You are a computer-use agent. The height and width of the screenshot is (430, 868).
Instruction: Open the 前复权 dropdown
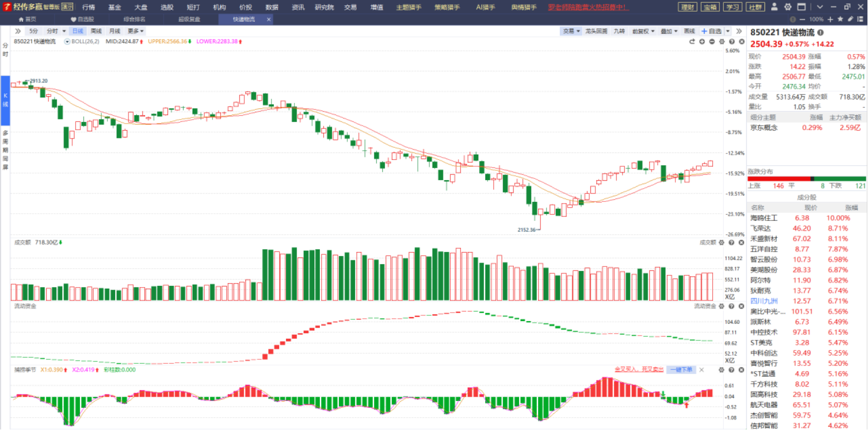(x=644, y=31)
